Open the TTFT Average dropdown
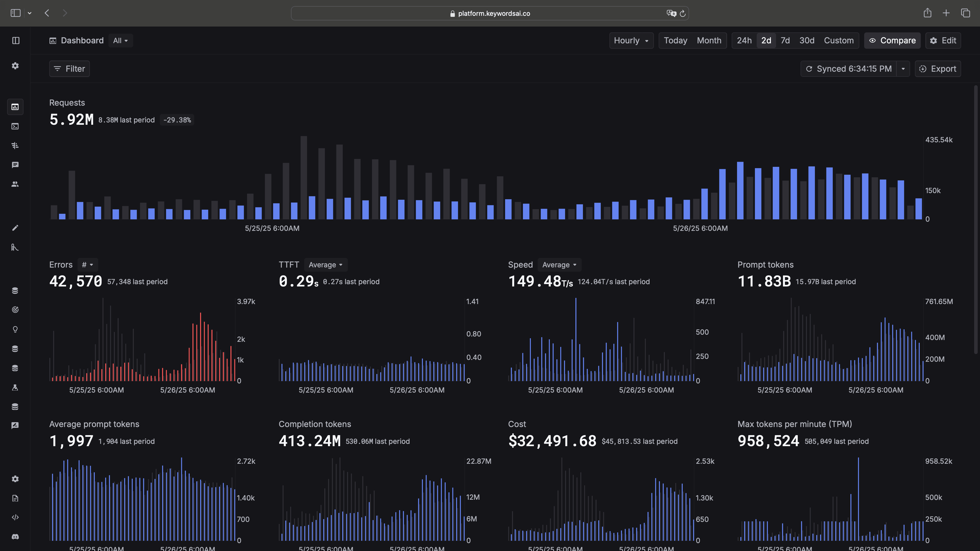 (x=325, y=265)
